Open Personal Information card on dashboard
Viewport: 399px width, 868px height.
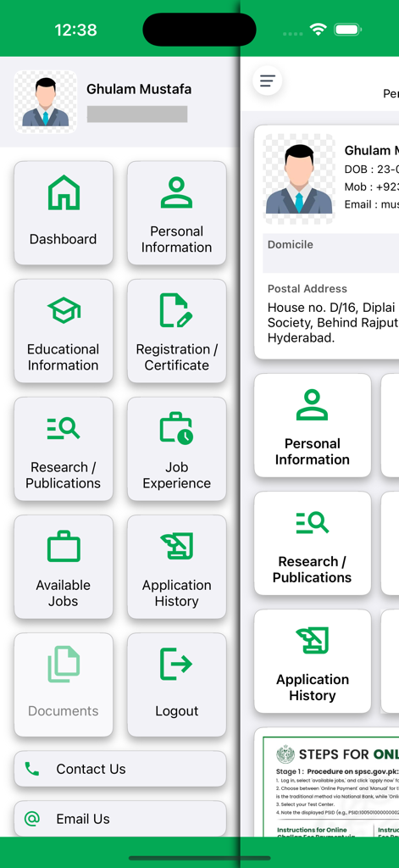coord(312,426)
